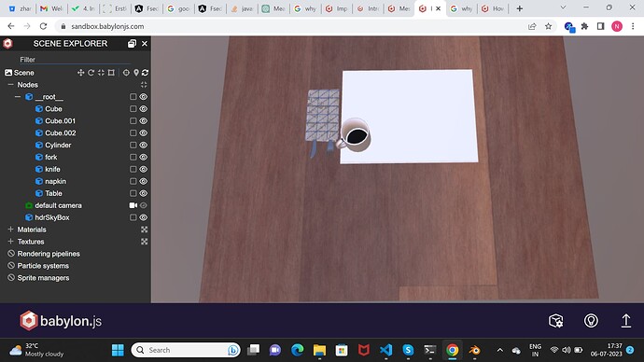
Task: Hide the fork mesh with eye icon
Action: pyautogui.click(x=144, y=157)
